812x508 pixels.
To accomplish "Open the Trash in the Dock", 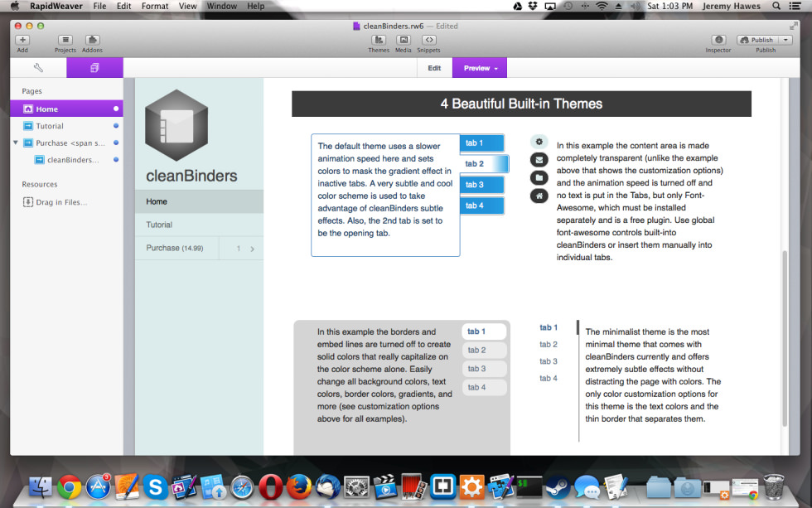I will [x=774, y=486].
